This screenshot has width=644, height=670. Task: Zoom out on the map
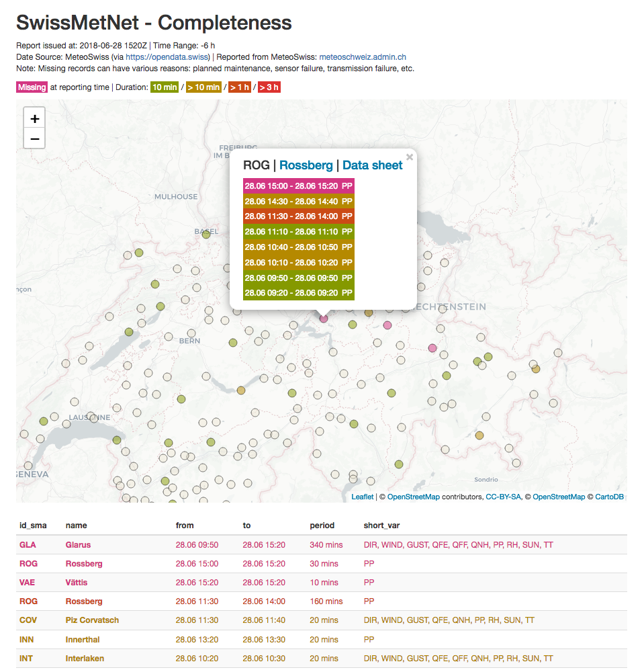point(35,139)
